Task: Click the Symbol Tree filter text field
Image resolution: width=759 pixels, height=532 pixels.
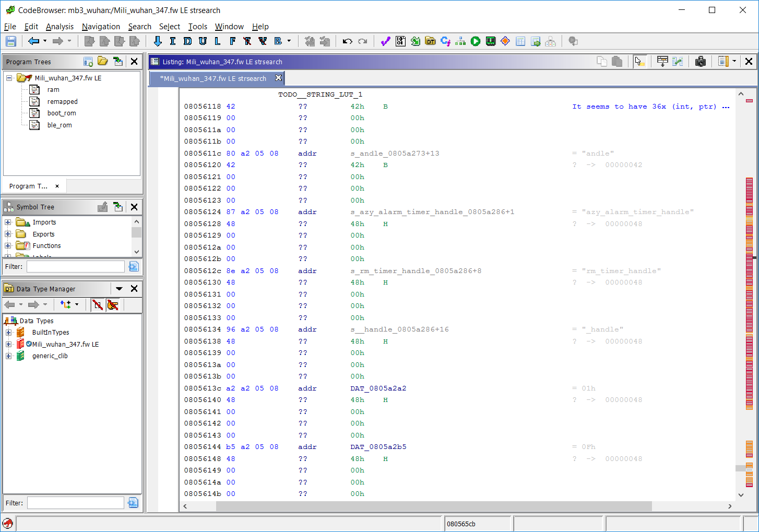Action: (x=76, y=267)
